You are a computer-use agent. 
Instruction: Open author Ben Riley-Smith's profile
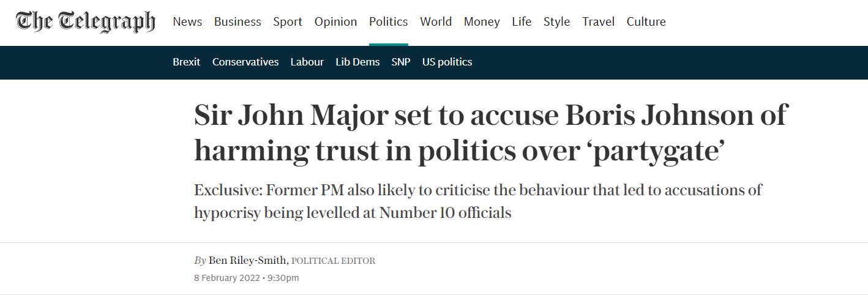(x=248, y=260)
